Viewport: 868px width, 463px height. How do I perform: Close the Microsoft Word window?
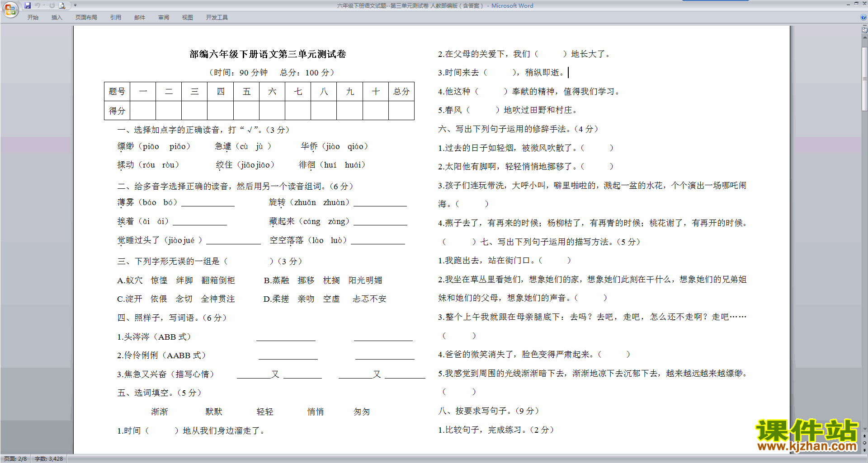864,4
